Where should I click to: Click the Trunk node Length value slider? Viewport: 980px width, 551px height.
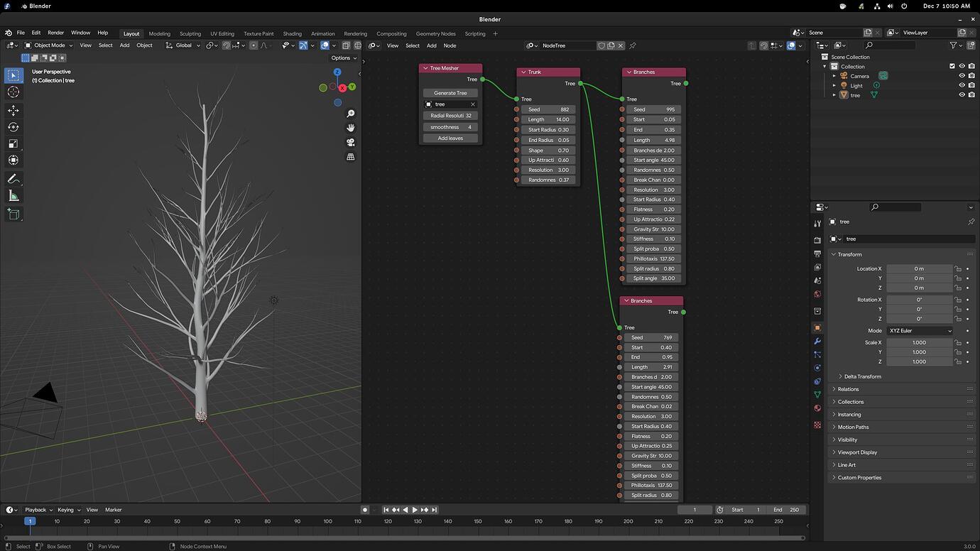tap(548, 119)
